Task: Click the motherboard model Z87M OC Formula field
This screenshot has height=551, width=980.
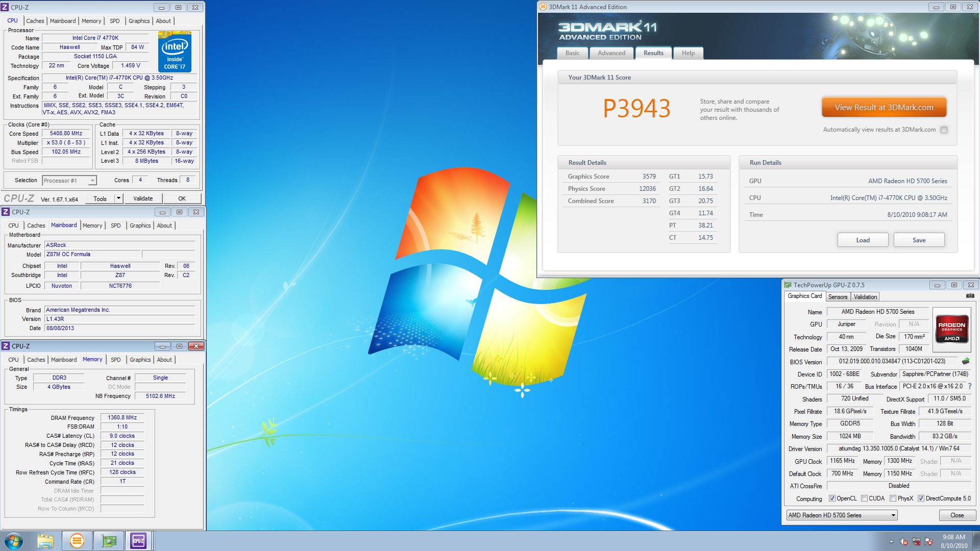Action: click(92, 254)
